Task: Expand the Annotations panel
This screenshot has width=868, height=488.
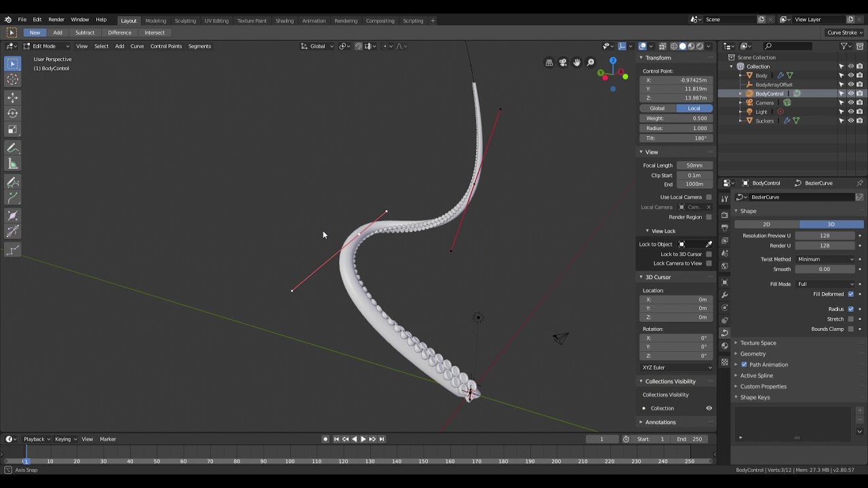Action: [660, 422]
